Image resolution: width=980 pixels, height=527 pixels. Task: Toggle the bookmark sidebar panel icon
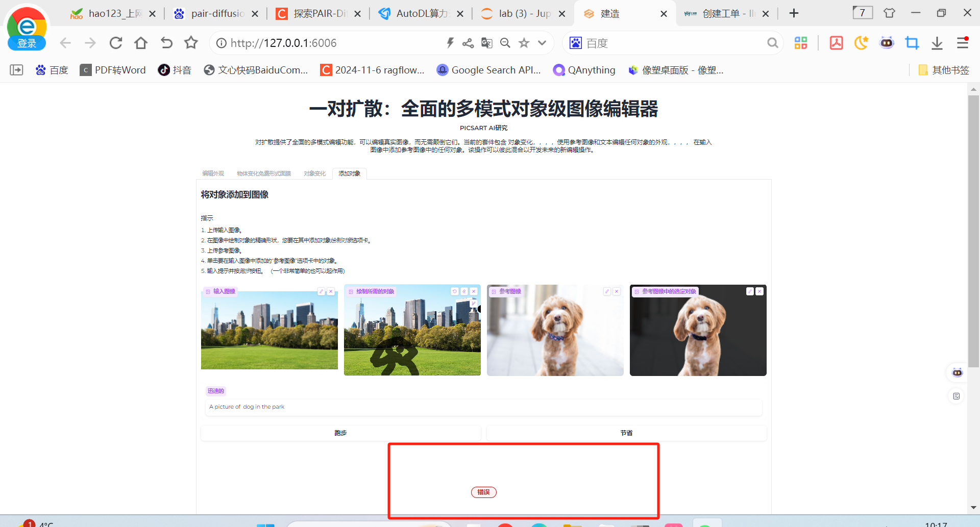click(x=16, y=70)
